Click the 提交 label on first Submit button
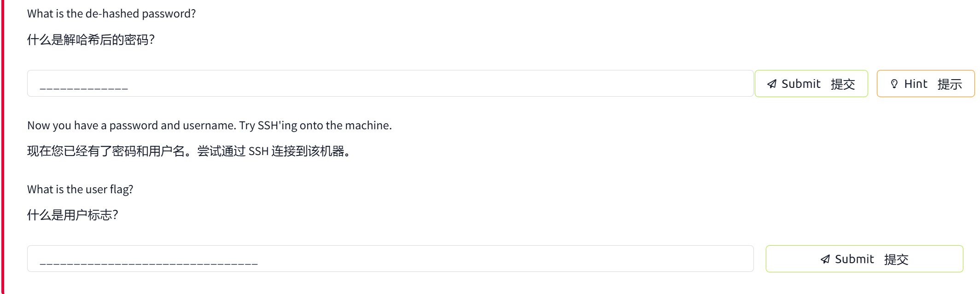This screenshot has width=980, height=294. (x=843, y=84)
